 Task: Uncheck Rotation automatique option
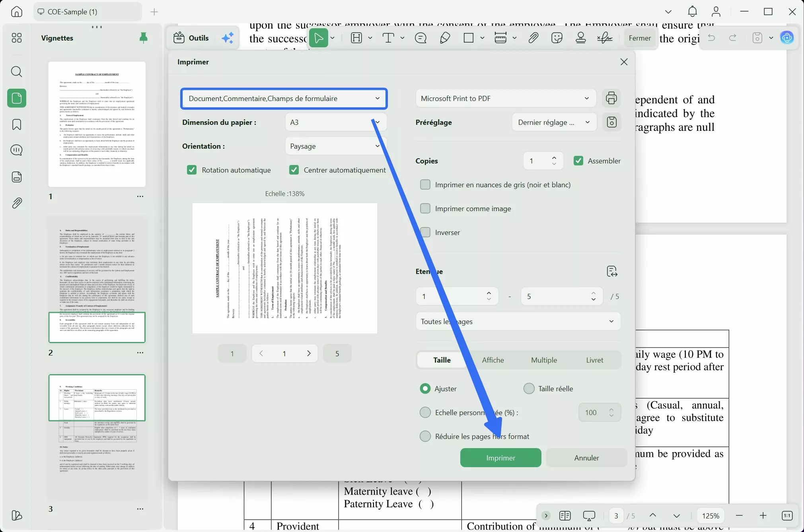(x=192, y=170)
